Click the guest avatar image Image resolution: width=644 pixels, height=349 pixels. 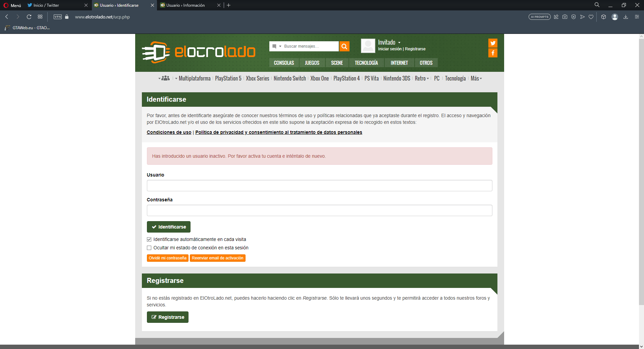[x=368, y=46]
